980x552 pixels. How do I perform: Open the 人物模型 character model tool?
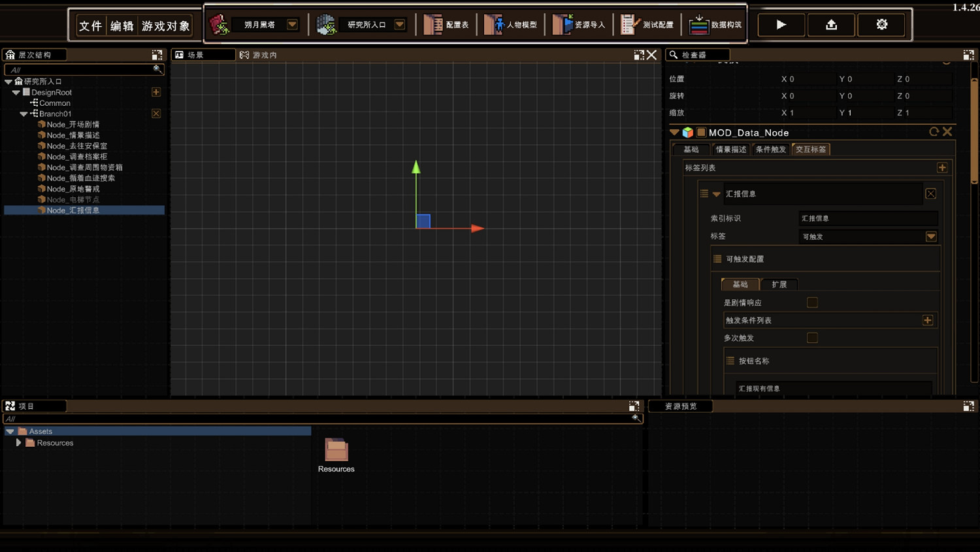511,25
